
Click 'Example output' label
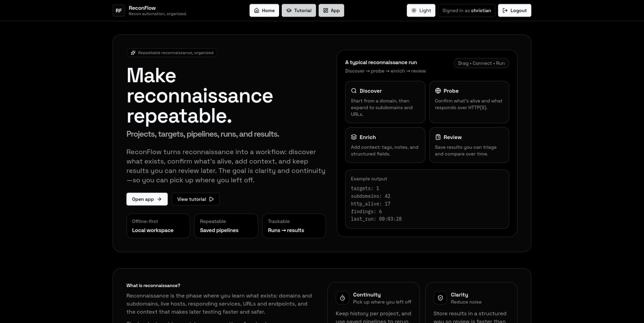point(369,178)
